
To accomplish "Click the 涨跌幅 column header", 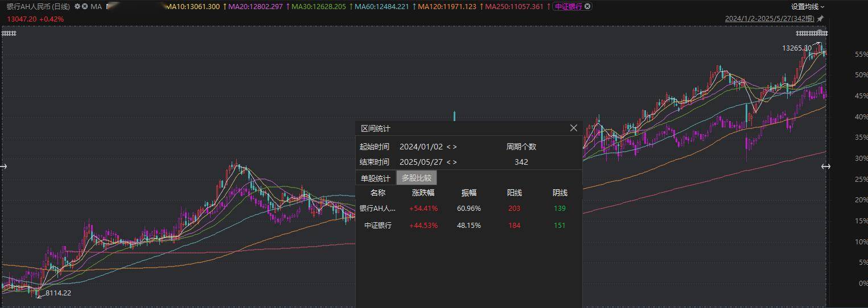I will (x=423, y=193).
